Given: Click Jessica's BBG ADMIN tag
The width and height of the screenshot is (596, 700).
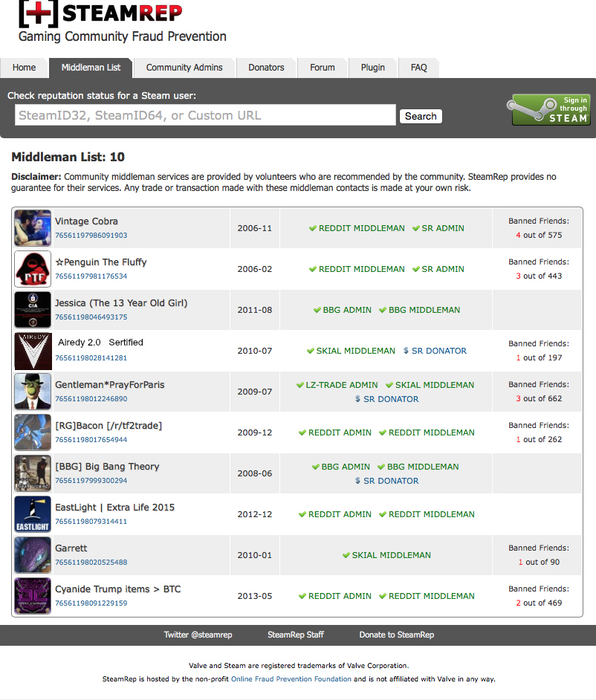Looking at the screenshot, I should pos(343,310).
